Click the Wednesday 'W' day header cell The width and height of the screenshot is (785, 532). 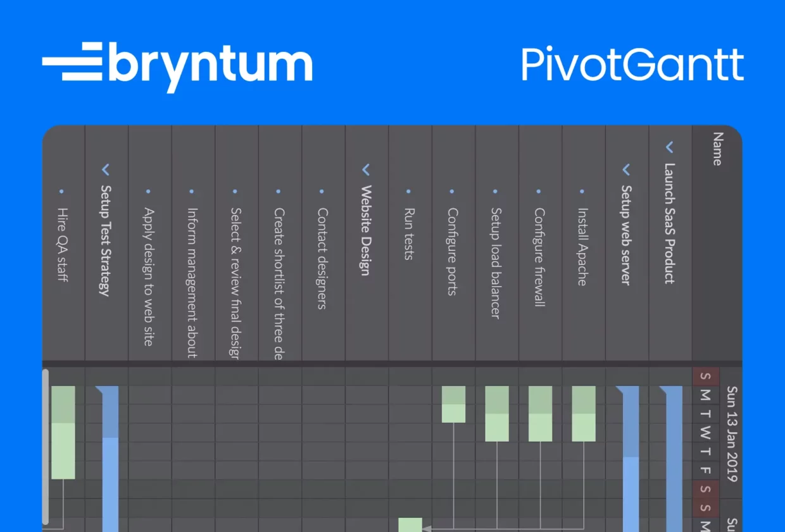point(705,433)
